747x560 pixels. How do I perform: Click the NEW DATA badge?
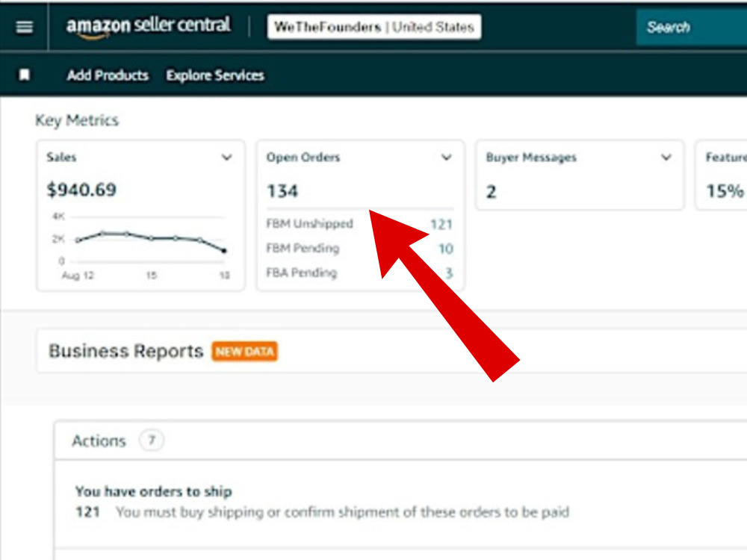245,352
